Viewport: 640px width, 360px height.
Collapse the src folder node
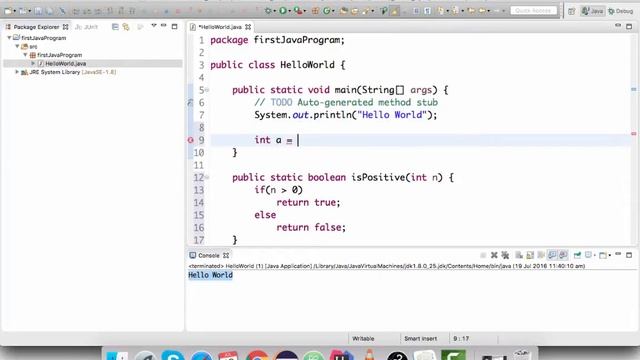[x=17, y=46]
